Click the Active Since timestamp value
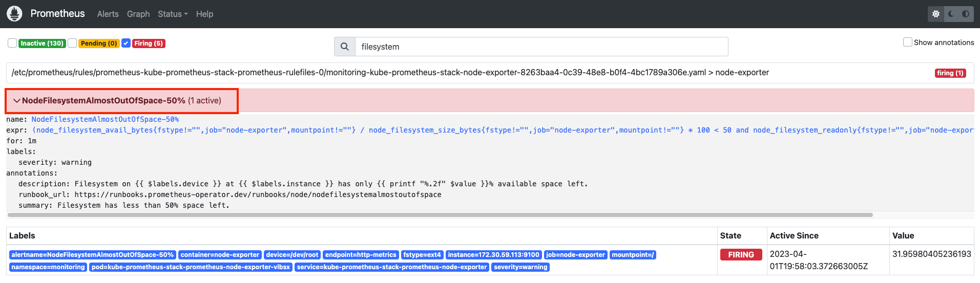Screen dimensions: 980x283 pyautogui.click(x=819, y=260)
